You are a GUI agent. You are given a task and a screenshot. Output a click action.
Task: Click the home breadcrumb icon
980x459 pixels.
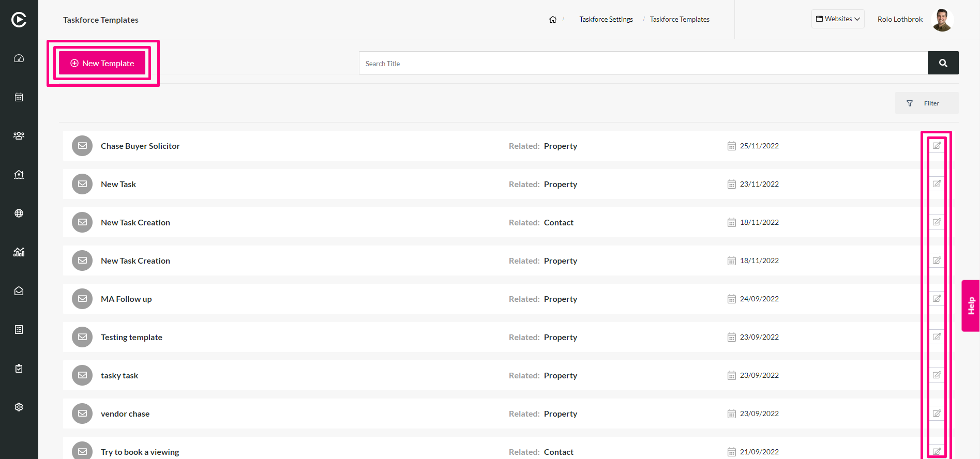pyautogui.click(x=553, y=20)
